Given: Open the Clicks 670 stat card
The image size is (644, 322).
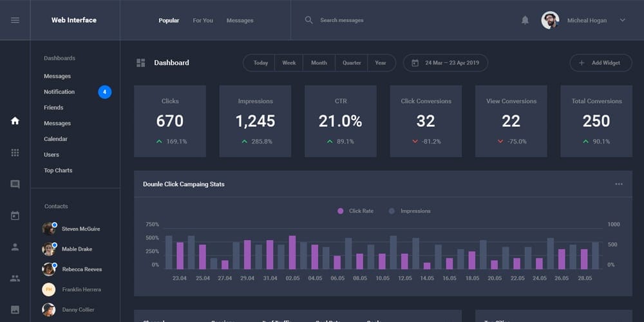Looking at the screenshot, I should [170, 121].
